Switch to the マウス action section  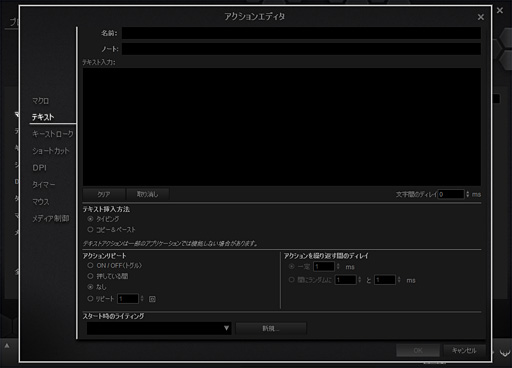pos(40,201)
